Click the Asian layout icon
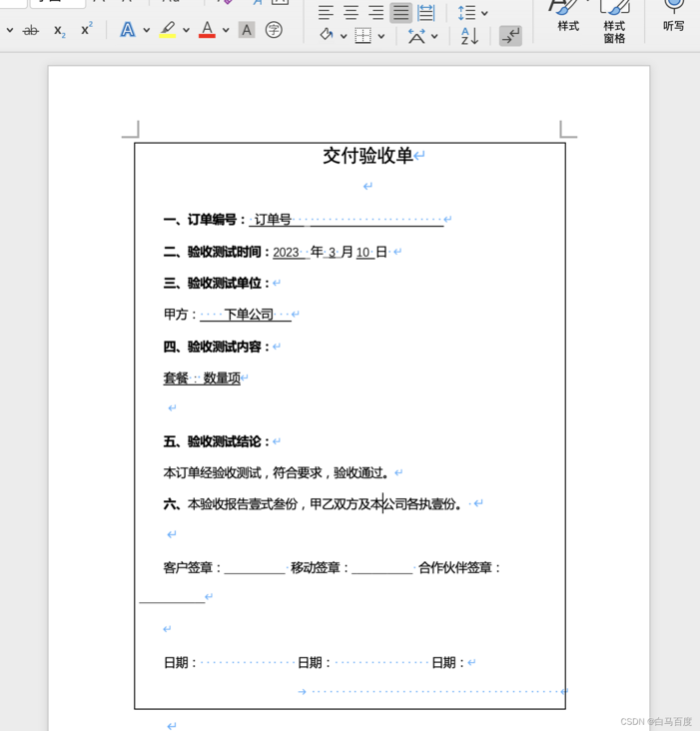This screenshot has height=731, width=700. pyautogui.click(x=416, y=36)
